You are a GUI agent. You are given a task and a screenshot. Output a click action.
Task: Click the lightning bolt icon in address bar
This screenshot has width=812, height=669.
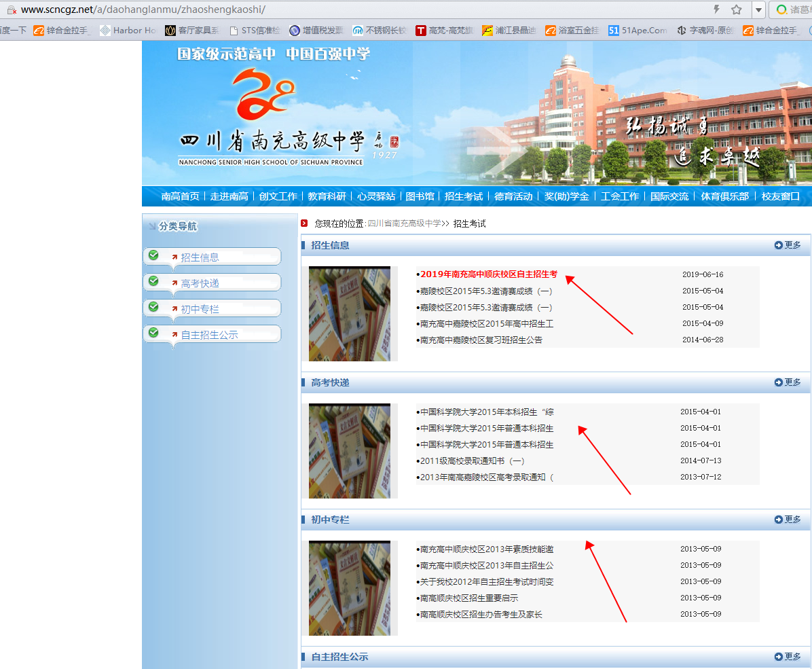(x=716, y=10)
